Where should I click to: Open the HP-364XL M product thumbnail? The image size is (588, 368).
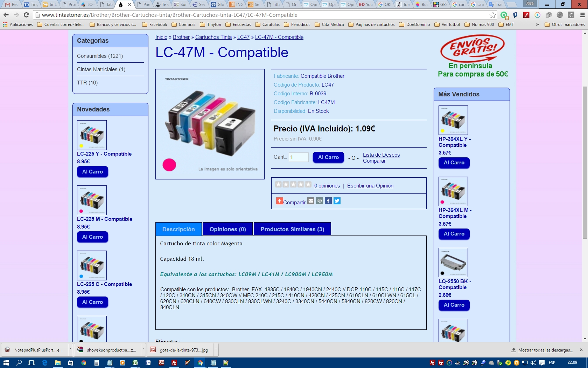pos(453,191)
